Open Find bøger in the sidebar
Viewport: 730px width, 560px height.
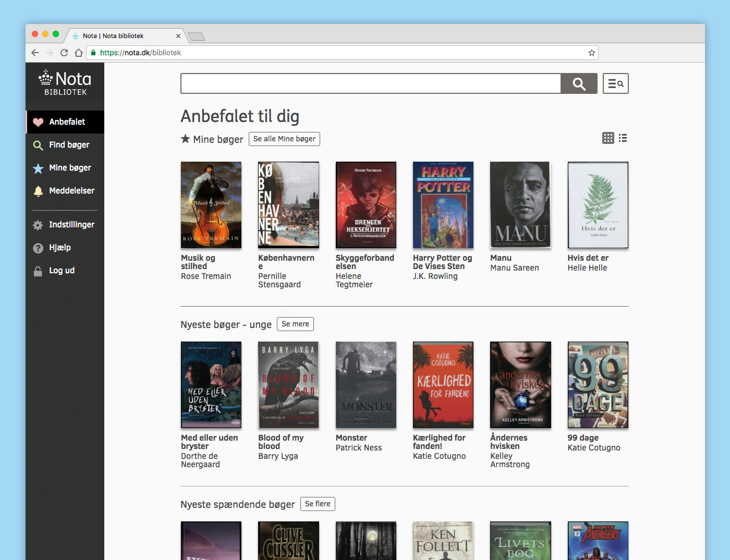65,145
